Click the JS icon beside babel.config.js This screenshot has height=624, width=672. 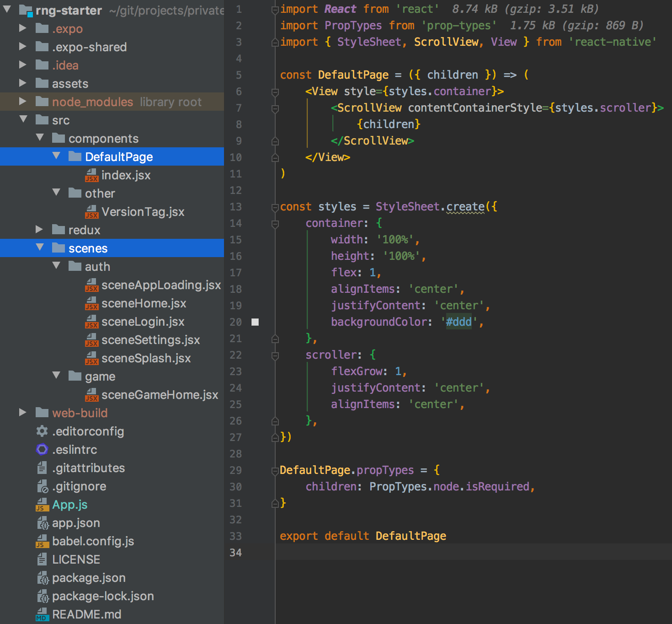[x=42, y=541]
